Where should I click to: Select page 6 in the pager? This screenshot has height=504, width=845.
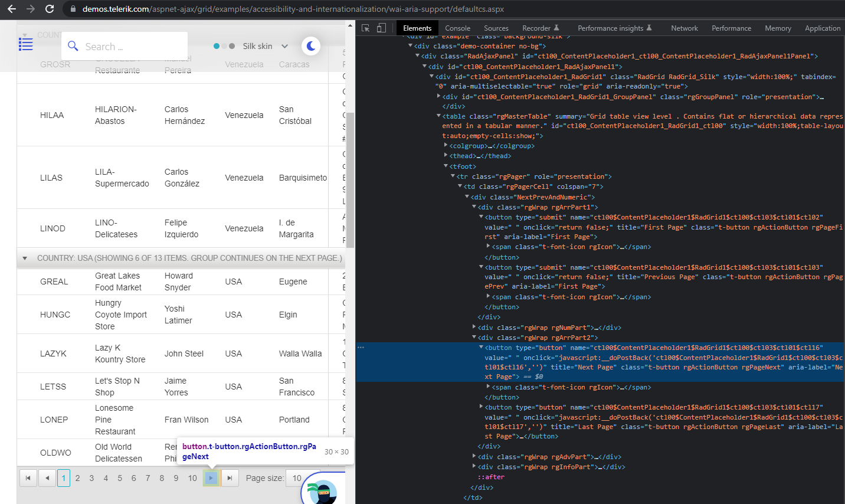click(x=133, y=478)
